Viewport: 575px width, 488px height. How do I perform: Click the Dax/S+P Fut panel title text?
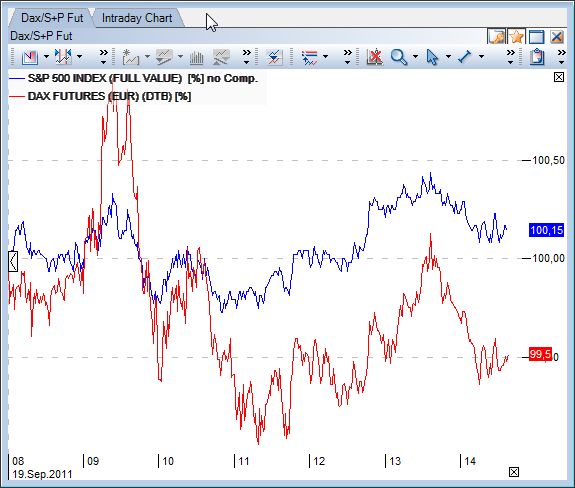tap(41, 36)
